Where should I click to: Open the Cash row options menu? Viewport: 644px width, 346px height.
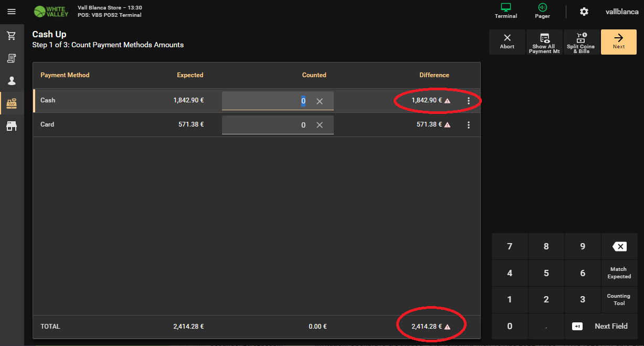(469, 101)
